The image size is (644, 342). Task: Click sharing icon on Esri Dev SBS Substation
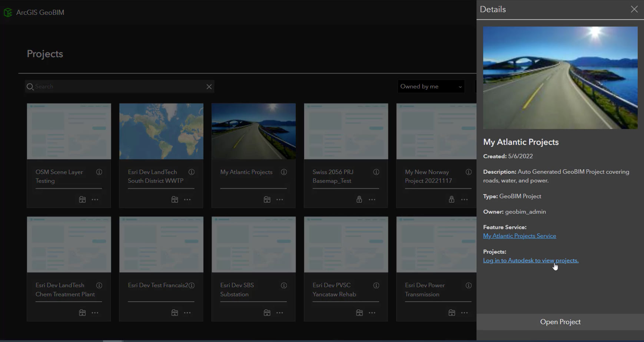(x=267, y=313)
